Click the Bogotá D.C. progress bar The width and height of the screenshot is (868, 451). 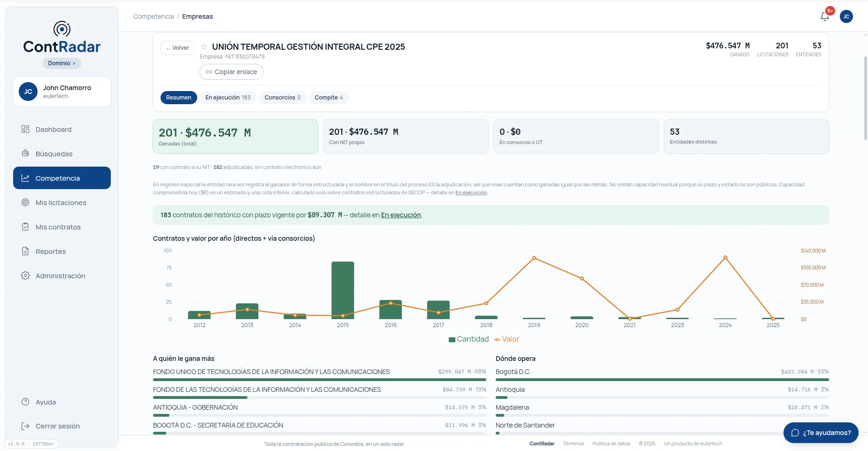[662, 380]
